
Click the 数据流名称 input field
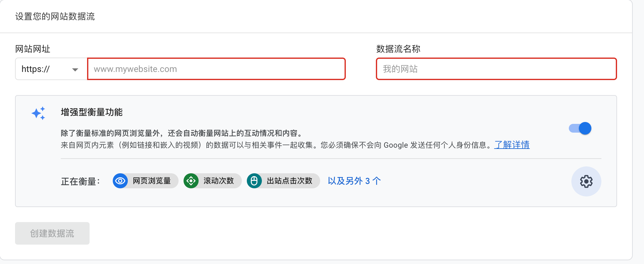click(496, 69)
